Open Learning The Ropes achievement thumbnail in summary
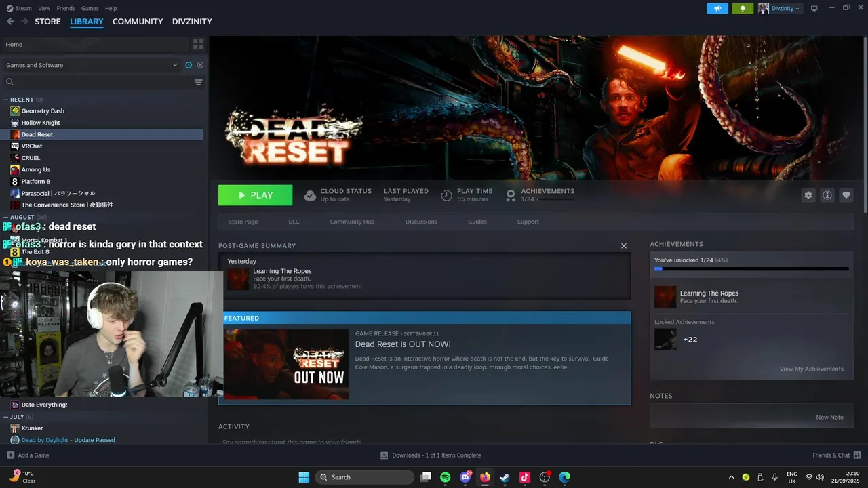Screen dimensions: 868x488 (x=238, y=279)
